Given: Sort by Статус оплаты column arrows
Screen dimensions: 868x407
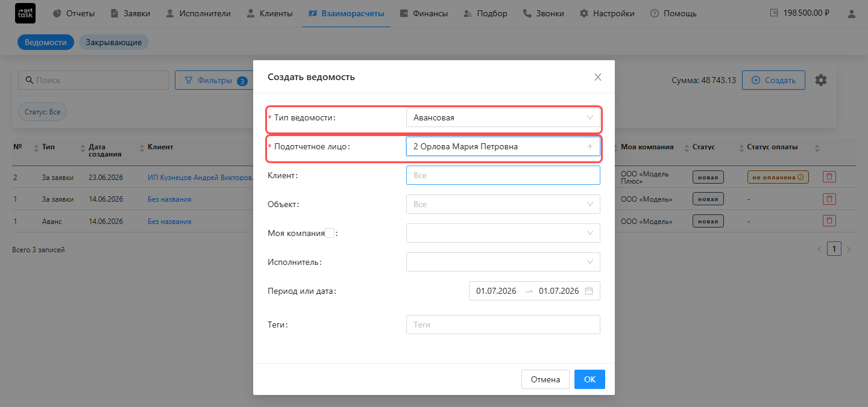Looking at the screenshot, I should (x=817, y=148).
